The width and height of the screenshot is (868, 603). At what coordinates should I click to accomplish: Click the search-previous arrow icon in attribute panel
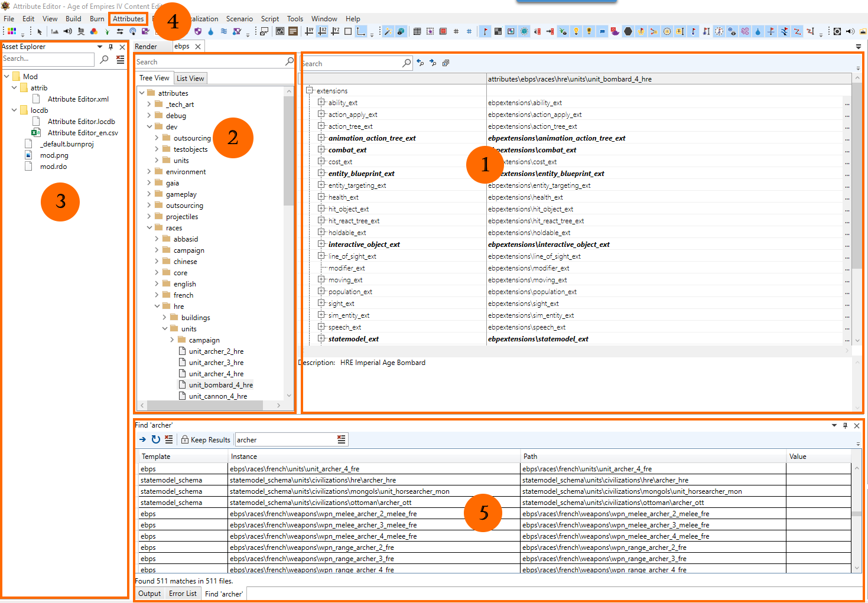click(x=420, y=63)
